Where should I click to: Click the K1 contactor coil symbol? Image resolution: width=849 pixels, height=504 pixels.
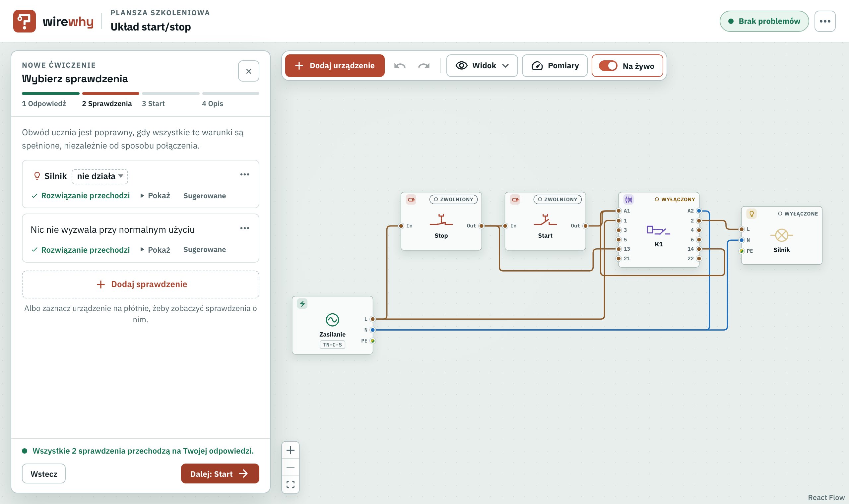658,230
